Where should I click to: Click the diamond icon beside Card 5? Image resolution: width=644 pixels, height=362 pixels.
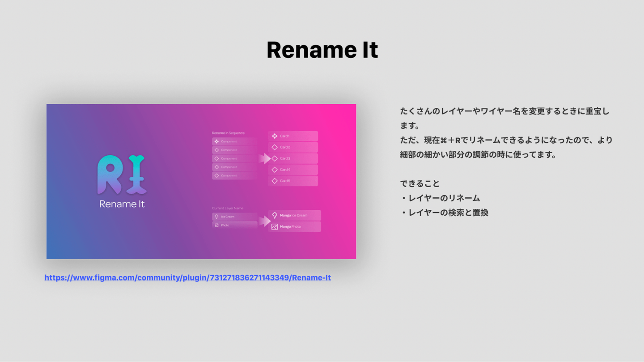[x=275, y=181]
